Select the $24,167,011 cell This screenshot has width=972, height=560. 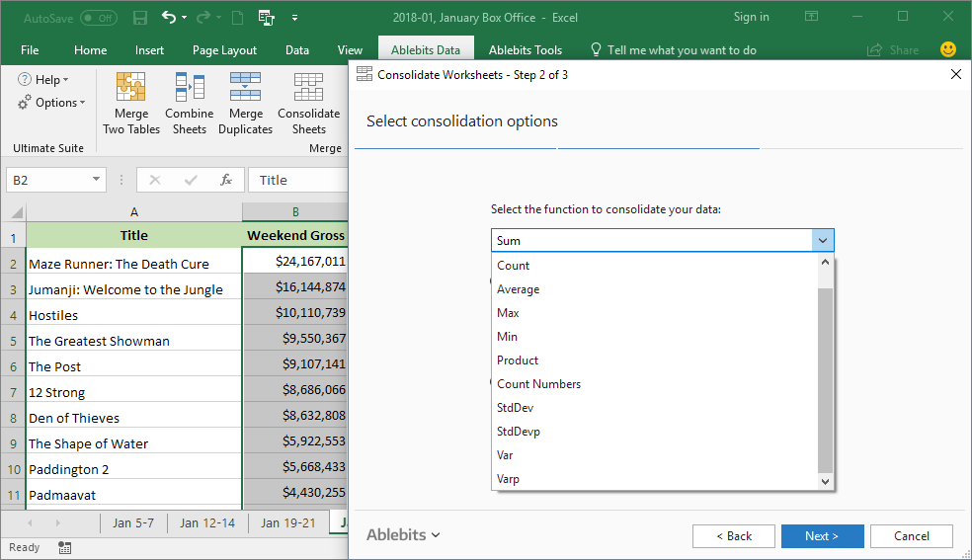pyautogui.click(x=295, y=261)
